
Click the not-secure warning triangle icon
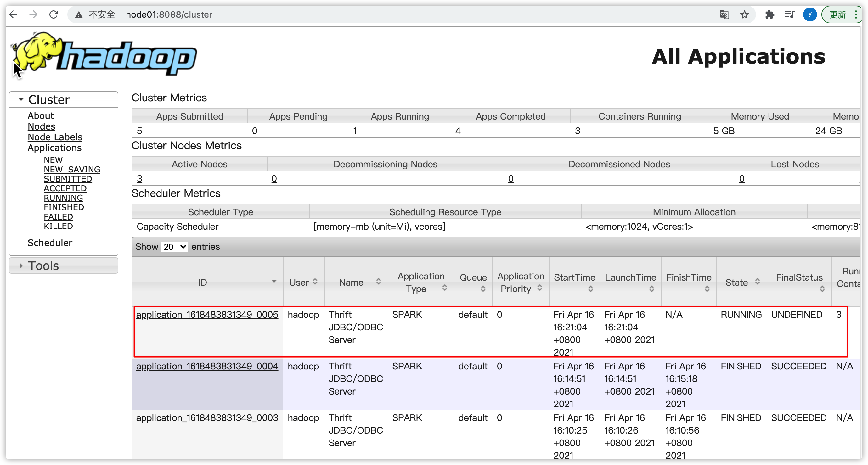[x=79, y=15]
